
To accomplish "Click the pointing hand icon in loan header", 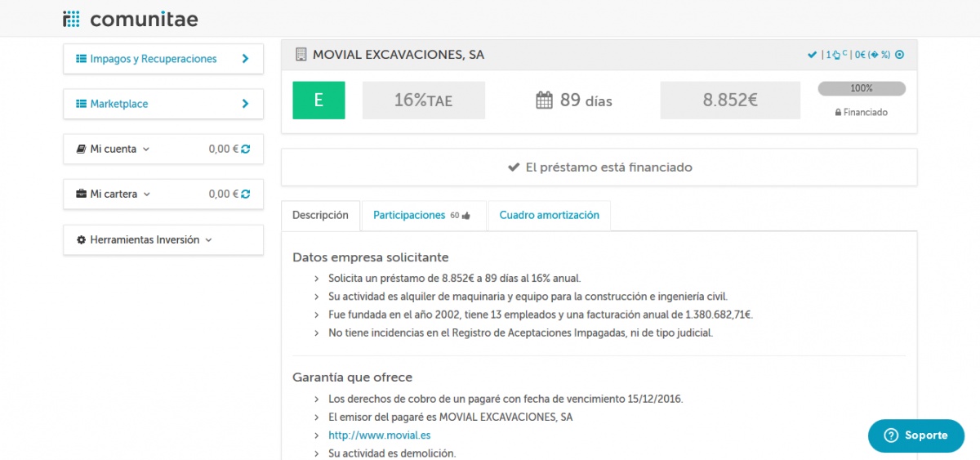I will tap(835, 55).
